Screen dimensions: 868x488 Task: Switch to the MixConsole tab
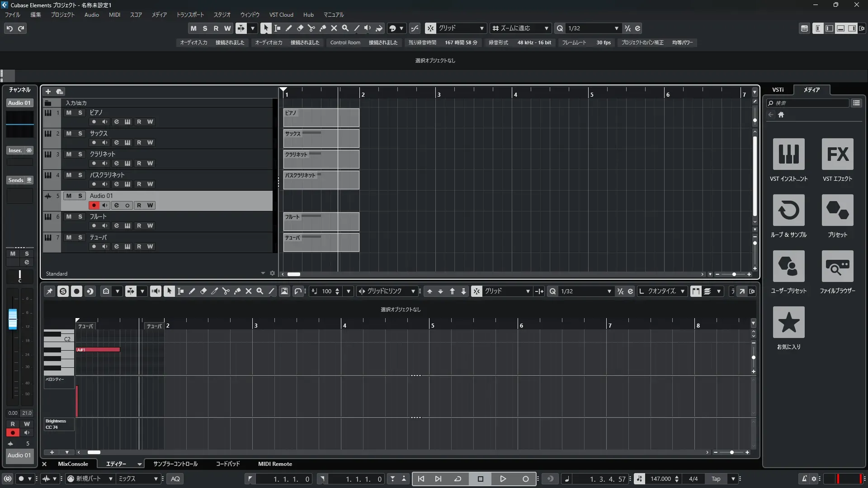pyautogui.click(x=73, y=464)
